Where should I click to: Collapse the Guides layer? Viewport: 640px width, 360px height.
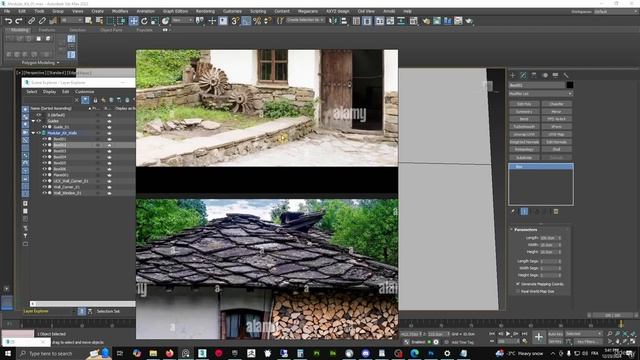pos(33,121)
